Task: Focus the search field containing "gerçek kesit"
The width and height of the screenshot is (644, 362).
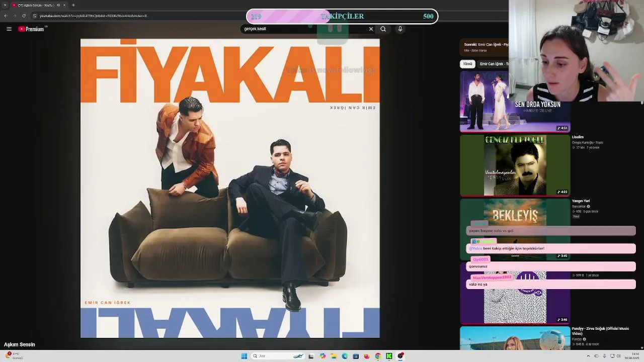Action: point(304,29)
